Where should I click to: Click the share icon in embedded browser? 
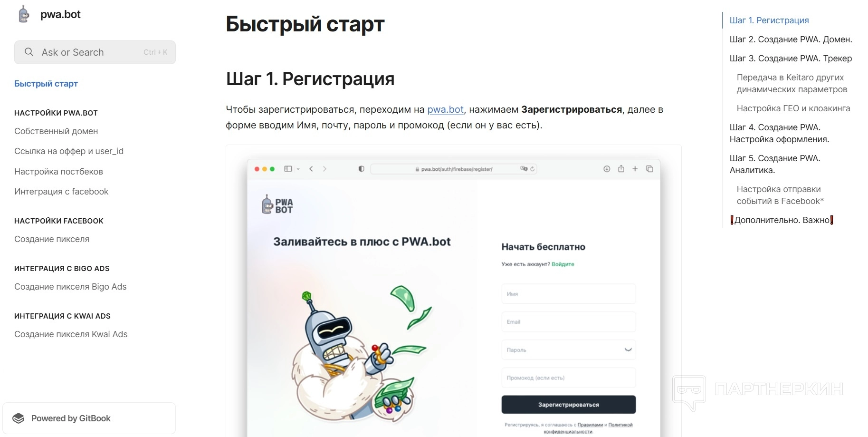point(621,169)
